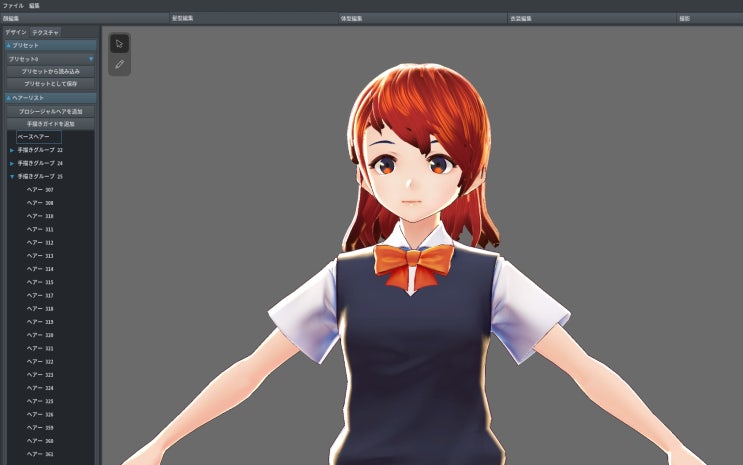Select ヘアー 315 in hair list
The image size is (743, 465).
tap(40, 283)
